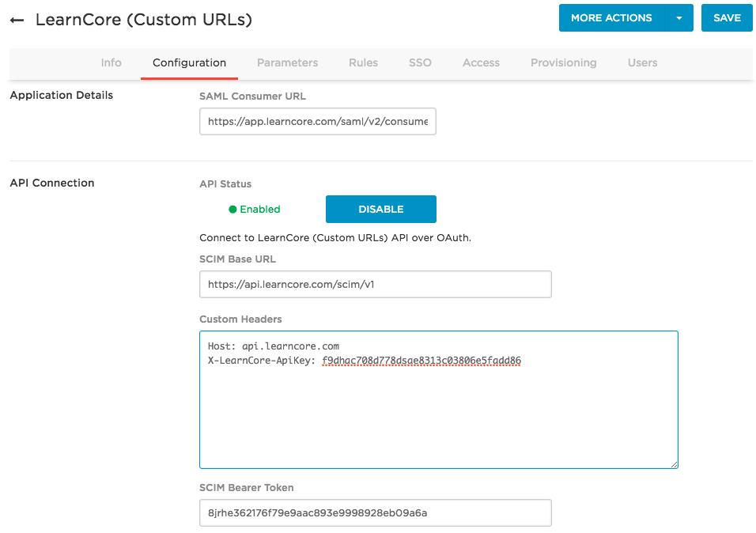The width and height of the screenshot is (756, 533).
Task: Expand the MORE ACTIONS dropdown arrow
Action: tap(679, 18)
